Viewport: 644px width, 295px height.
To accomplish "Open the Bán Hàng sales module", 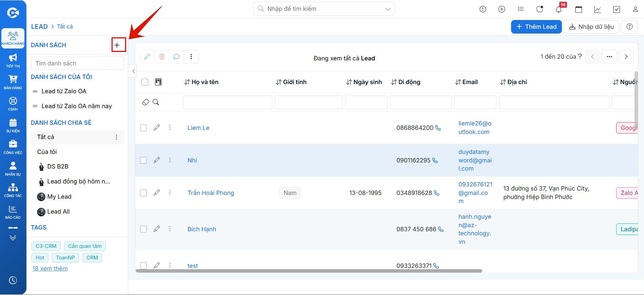I will 13,82.
